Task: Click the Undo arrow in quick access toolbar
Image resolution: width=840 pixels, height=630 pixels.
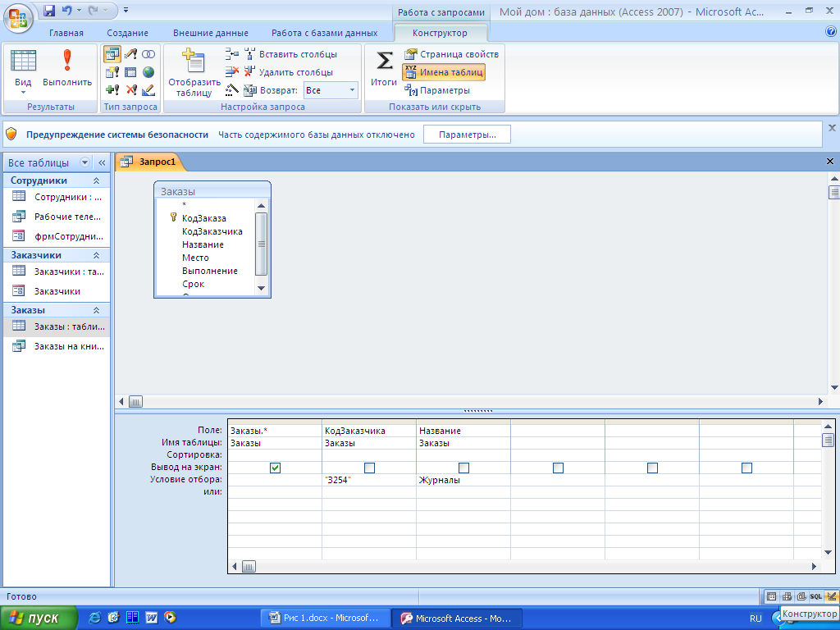Action: tap(66, 10)
